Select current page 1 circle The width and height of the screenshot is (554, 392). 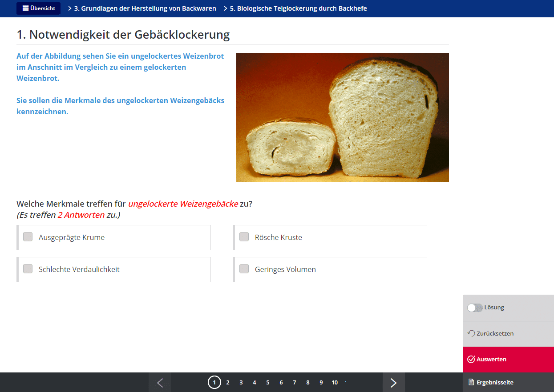click(214, 382)
